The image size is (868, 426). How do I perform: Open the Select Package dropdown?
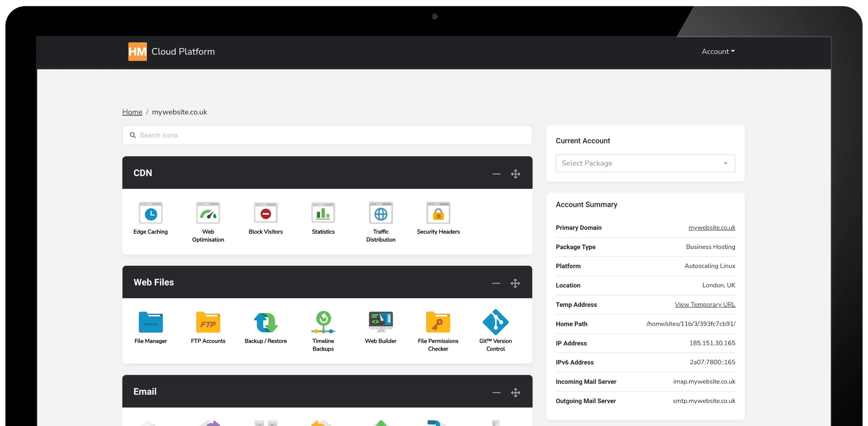pyautogui.click(x=645, y=163)
